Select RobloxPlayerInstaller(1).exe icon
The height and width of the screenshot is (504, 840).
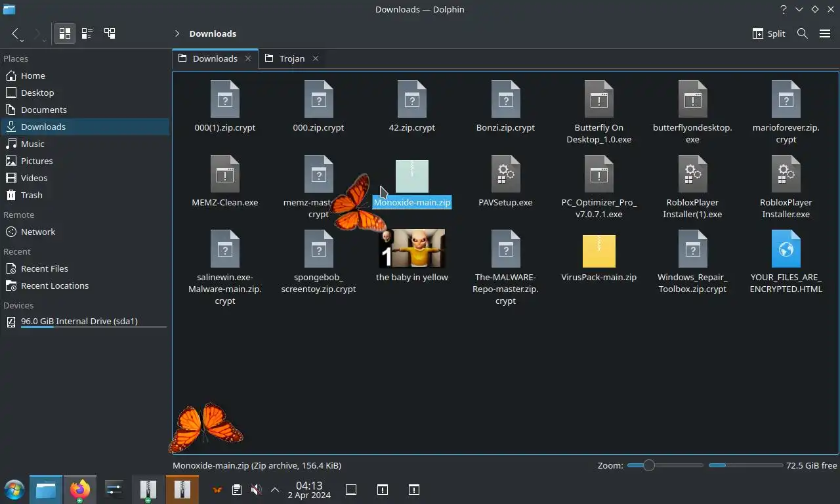[692, 174]
